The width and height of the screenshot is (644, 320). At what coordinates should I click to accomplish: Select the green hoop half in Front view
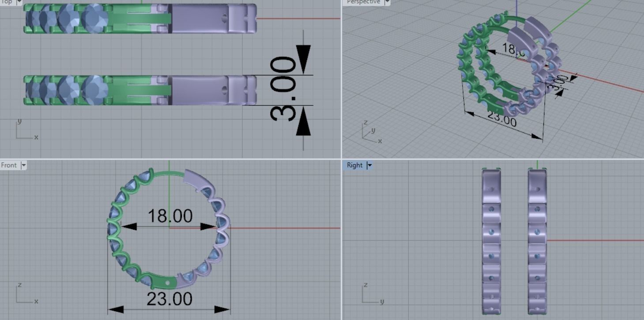pos(113,229)
